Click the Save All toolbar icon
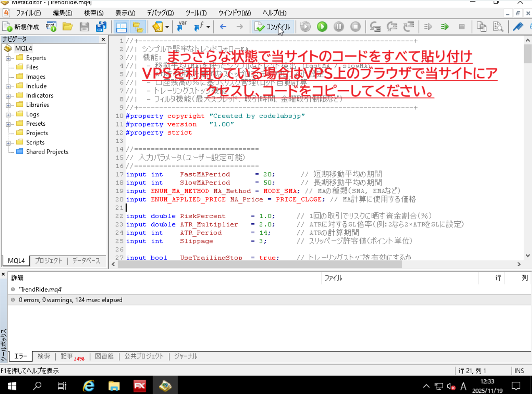This screenshot has width=532, height=394. point(100,26)
